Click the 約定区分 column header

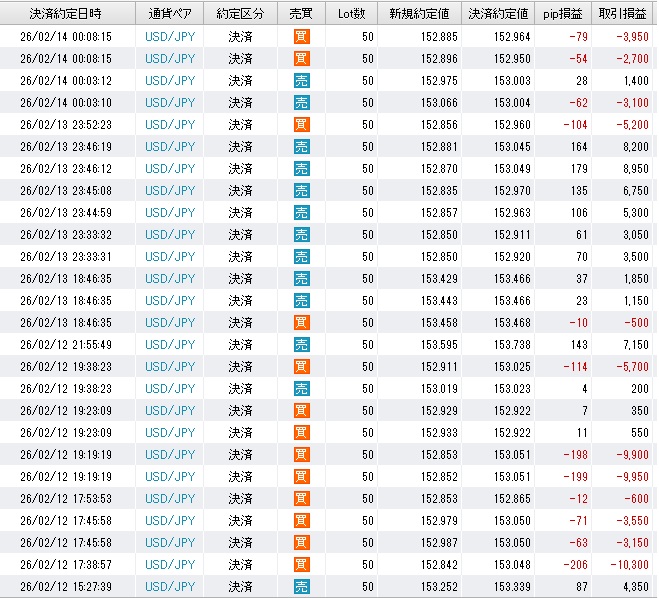click(x=240, y=13)
